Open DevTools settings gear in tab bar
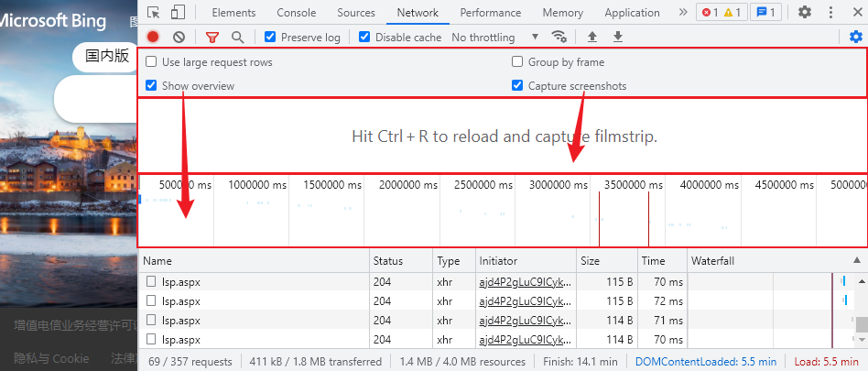Screen dimensions: 868x371 pyautogui.click(x=804, y=12)
